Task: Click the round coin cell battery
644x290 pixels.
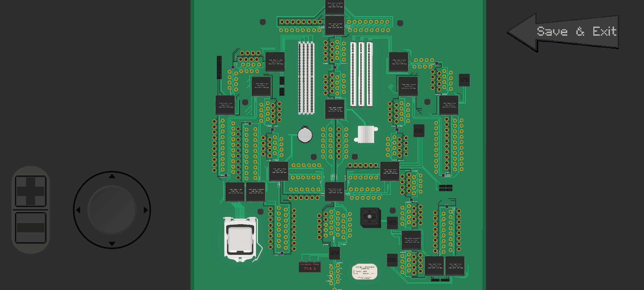Action: [x=305, y=135]
